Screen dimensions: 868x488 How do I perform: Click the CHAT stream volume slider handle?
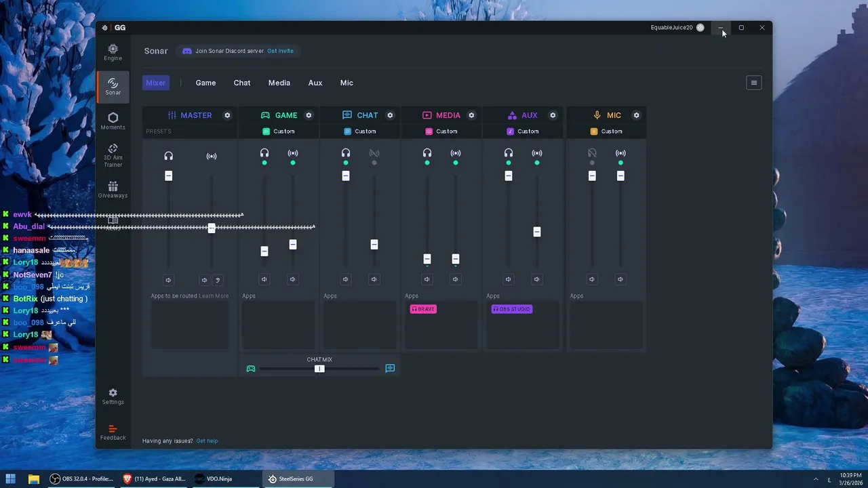click(374, 244)
